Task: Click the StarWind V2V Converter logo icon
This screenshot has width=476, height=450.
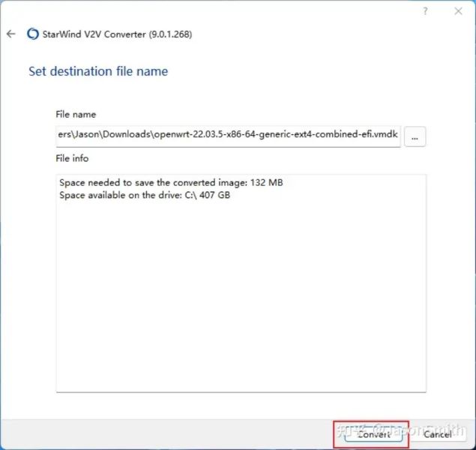Action: (32, 34)
